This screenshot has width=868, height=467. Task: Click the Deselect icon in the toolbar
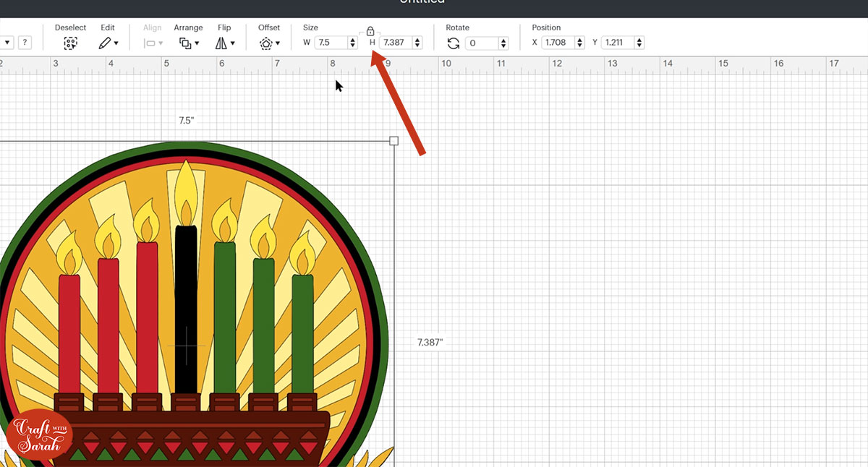pyautogui.click(x=70, y=43)
